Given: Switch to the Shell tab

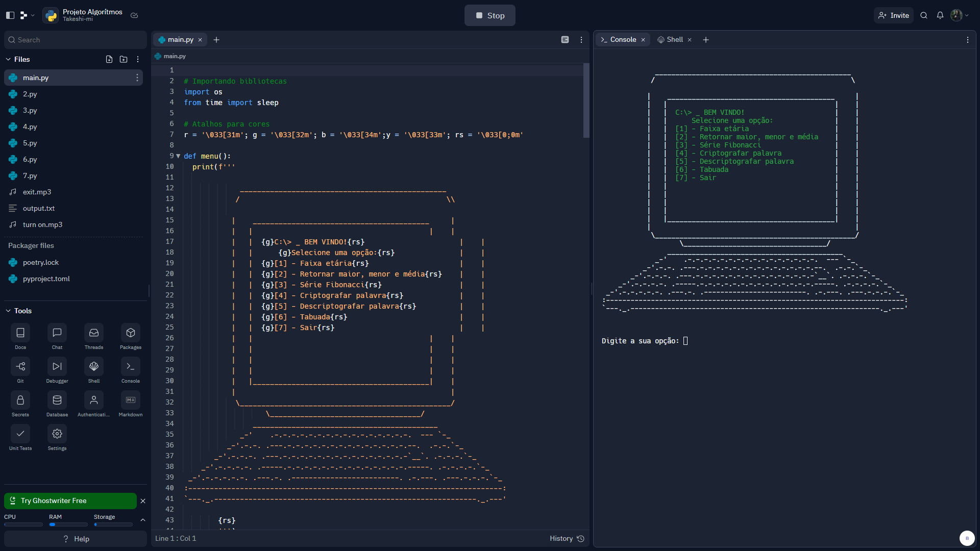Looking at the screenshot, I should [673, 39].
